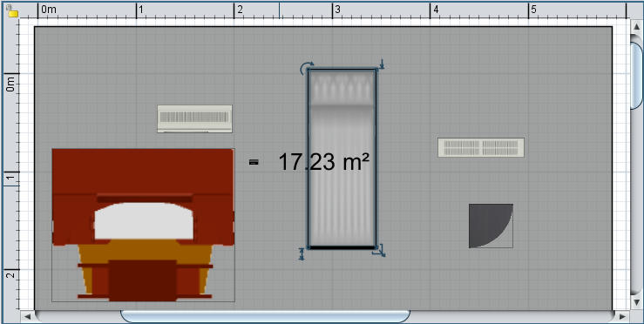Click the vertical scrollbar thumb
The height and width of the screenshot is (324, 644).
(x=637, y=76)
